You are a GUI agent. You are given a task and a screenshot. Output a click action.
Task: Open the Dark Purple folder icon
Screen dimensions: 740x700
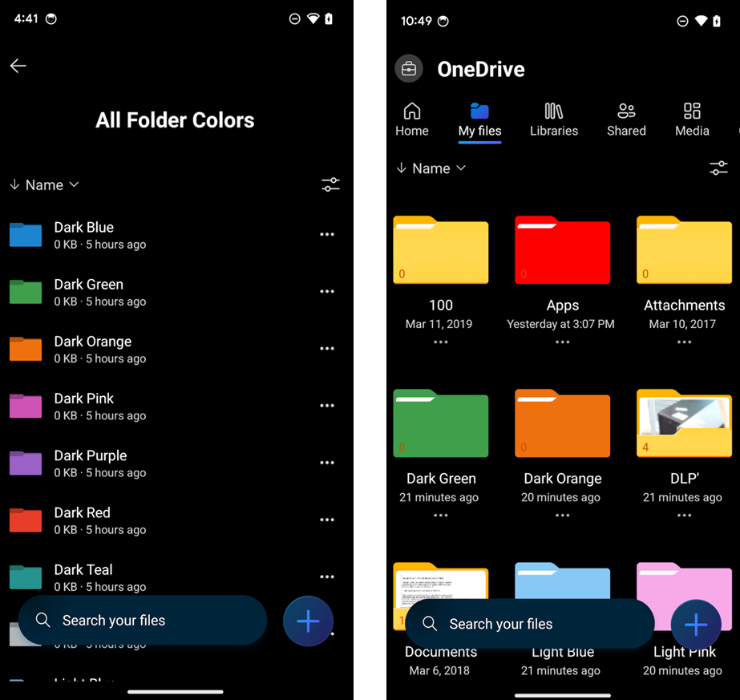[26, 463]
